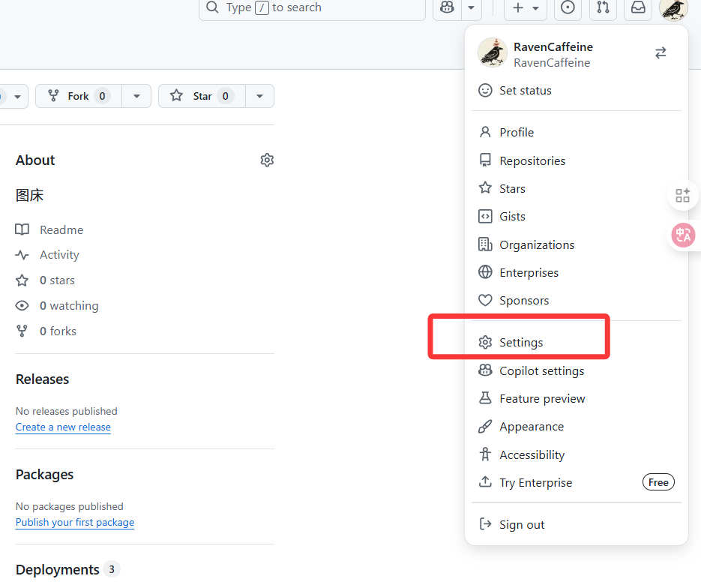The image size is (701, 588).
Task: Fork this repository
Action: click(78, 96)
